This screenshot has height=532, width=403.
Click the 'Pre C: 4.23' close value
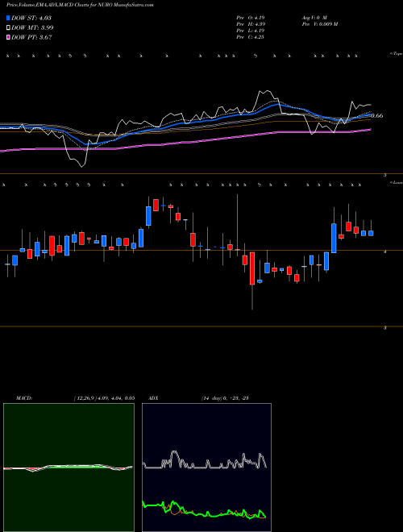point(251,36)
